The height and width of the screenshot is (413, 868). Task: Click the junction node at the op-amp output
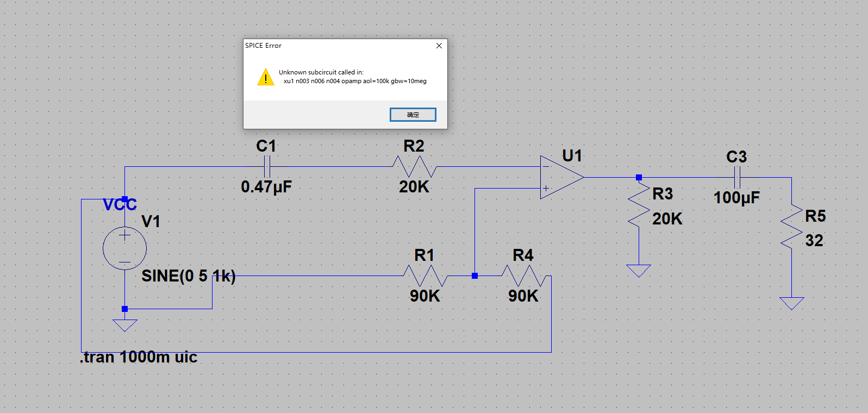coord(639,177)
